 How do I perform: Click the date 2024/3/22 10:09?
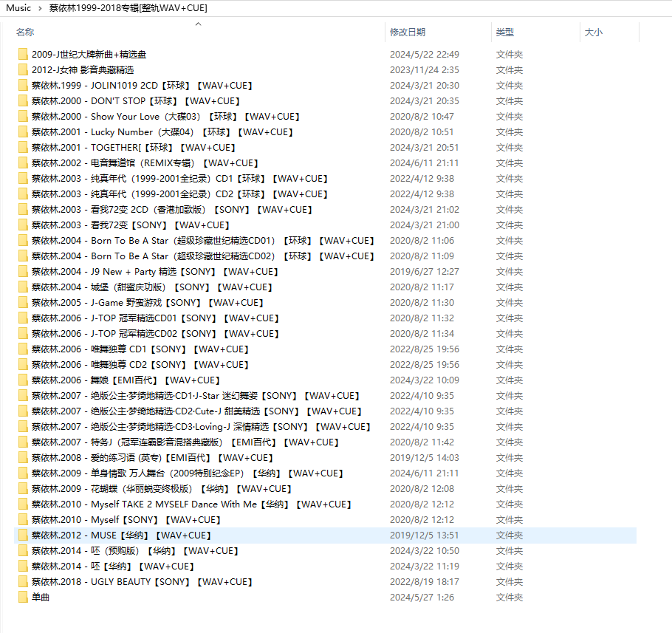coord(425,380)
